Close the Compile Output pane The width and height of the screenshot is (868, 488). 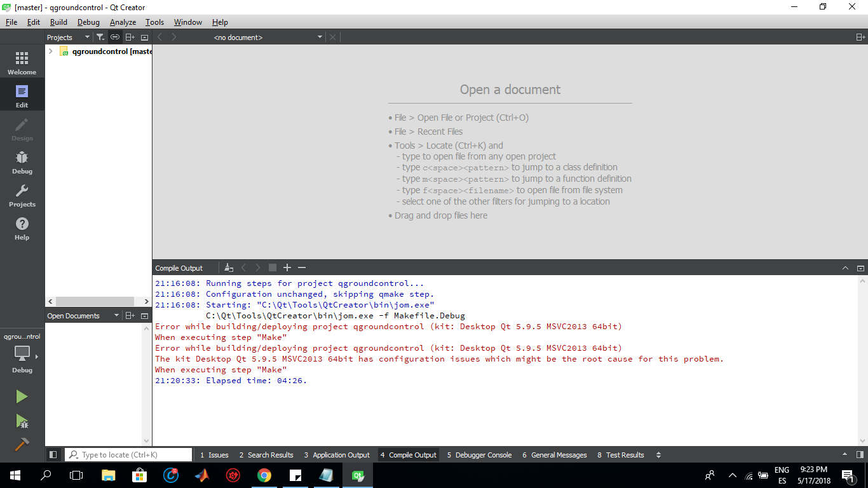coord(860,268)
